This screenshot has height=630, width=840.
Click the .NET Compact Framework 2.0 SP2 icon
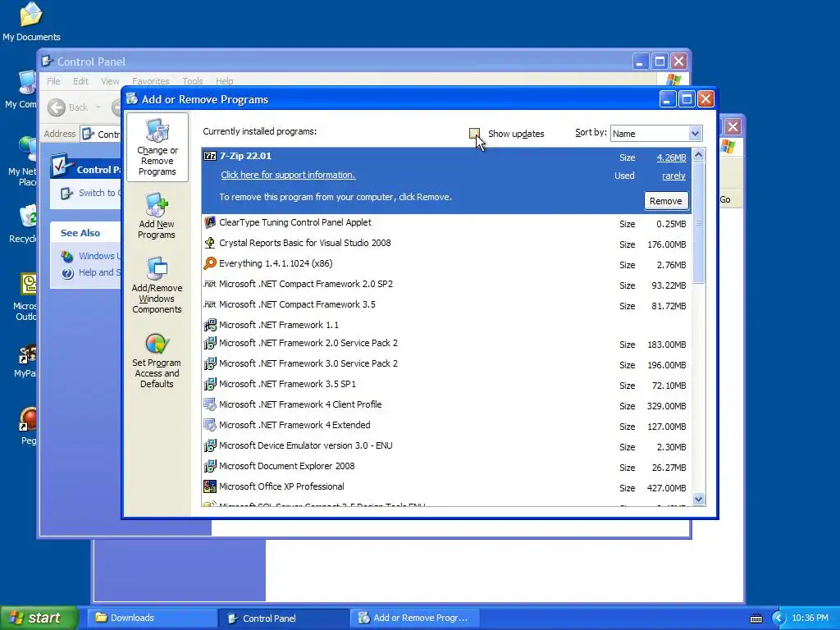click(x=210, y=284)
